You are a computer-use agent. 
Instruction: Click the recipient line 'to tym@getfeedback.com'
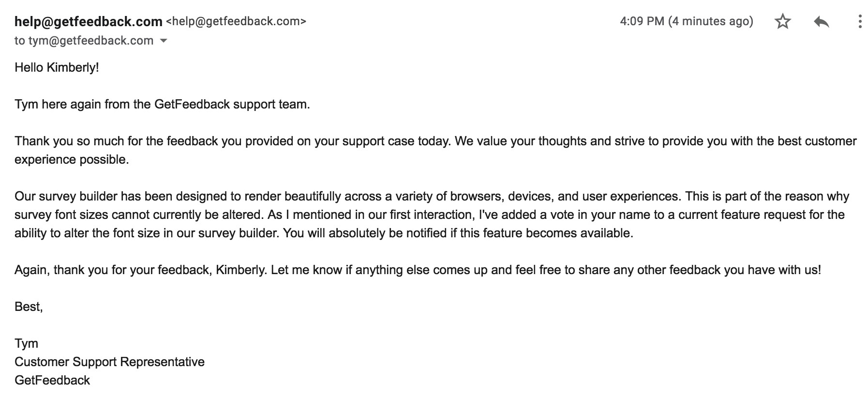tap(84, 41)
